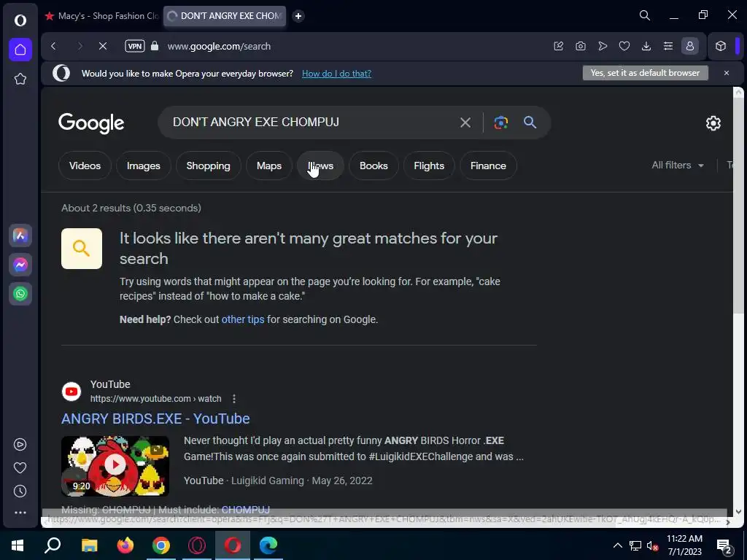Open WhatsApp from the sidebar
Viewport: 747px width, 560px height.
(x=20, y=294)
